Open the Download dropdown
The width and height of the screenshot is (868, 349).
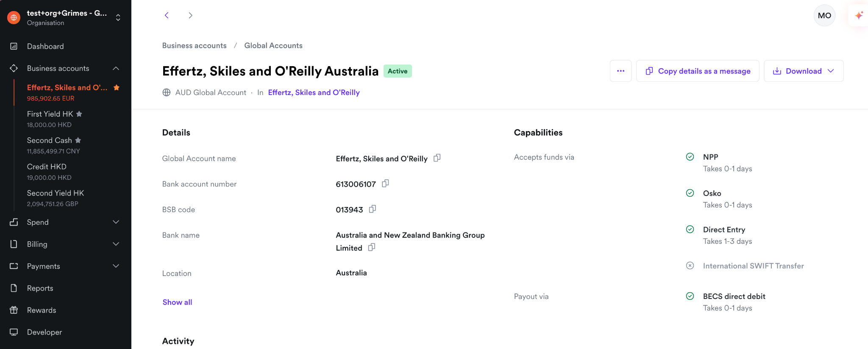pos(804,71)
